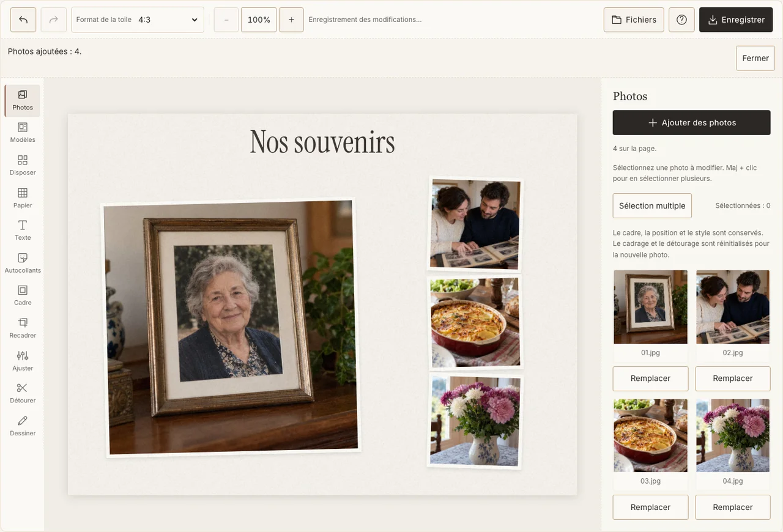
Task: Zoom out with the minus button
Action: (226, 20)
